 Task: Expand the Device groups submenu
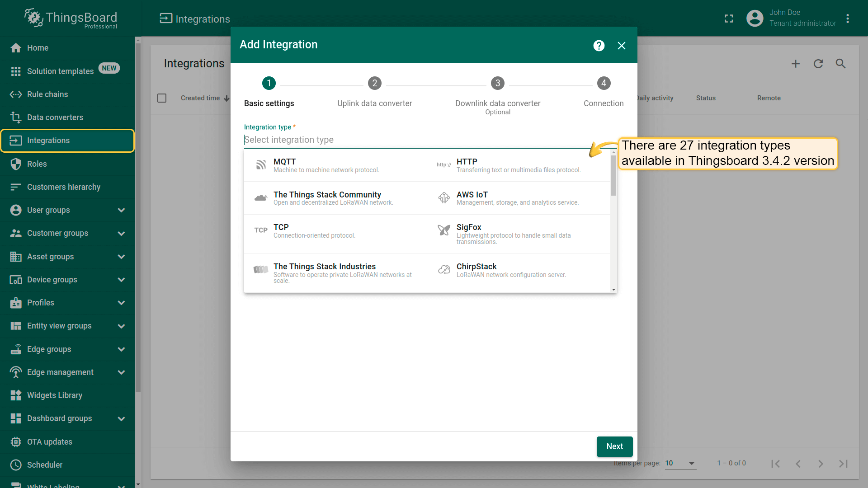(121, 280)
